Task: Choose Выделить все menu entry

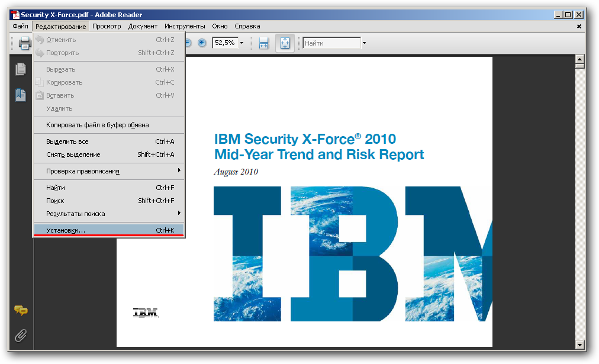Action: pos(109,141)
